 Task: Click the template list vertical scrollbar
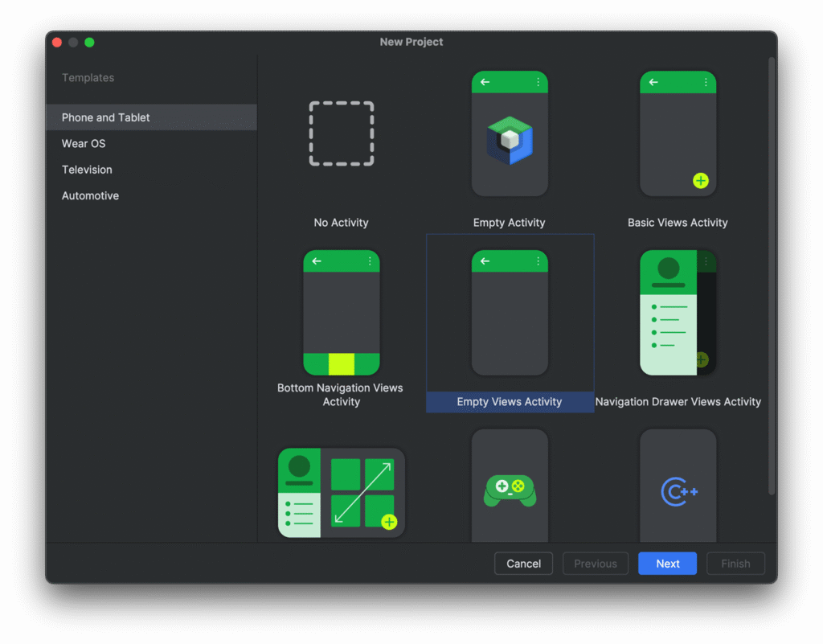click(772, 273)
